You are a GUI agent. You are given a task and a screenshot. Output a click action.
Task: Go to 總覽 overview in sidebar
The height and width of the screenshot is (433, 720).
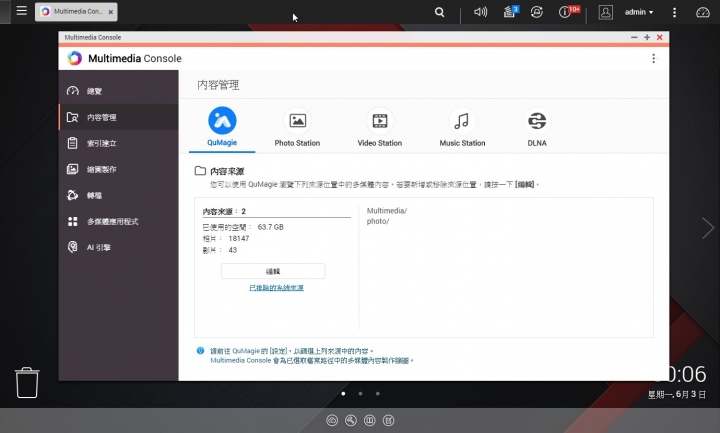(118, 91)
